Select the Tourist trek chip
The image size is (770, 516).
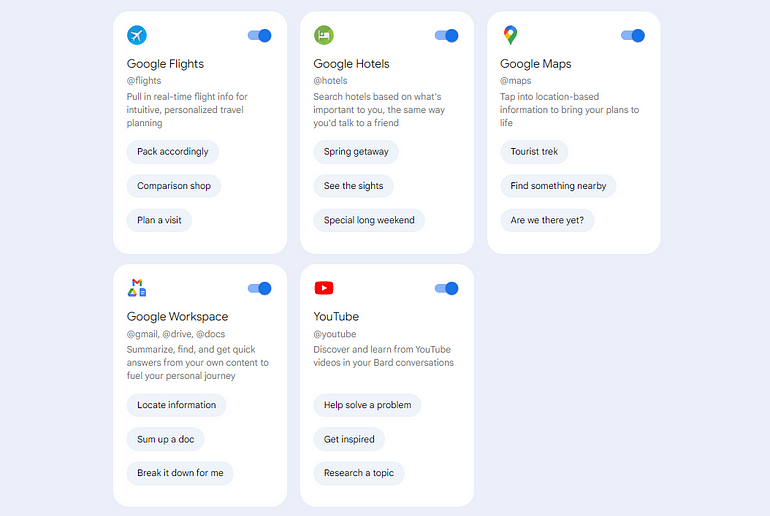[x=534, y=152]
